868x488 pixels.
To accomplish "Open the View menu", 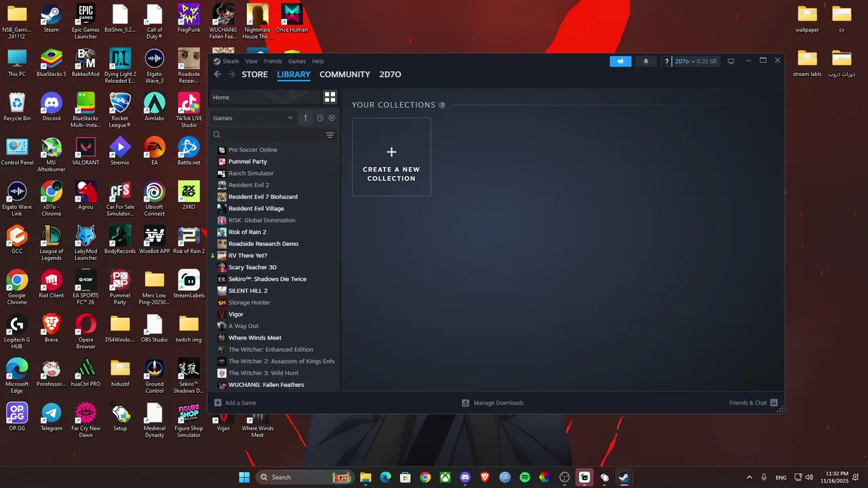I will click(251, 61).
